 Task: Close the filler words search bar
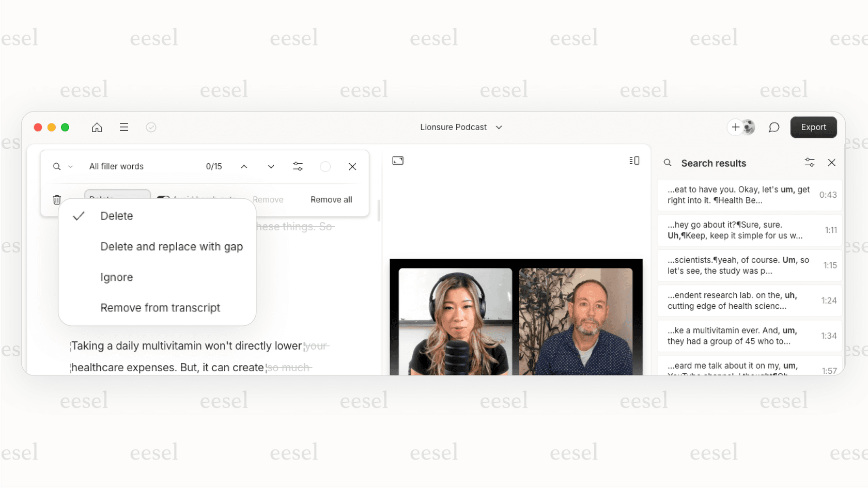[352, 166]
